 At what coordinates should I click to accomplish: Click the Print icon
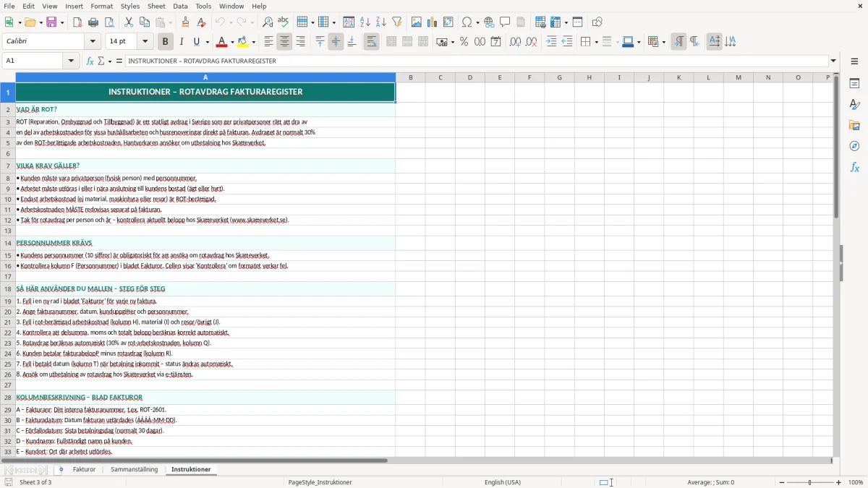click(93, 22)
